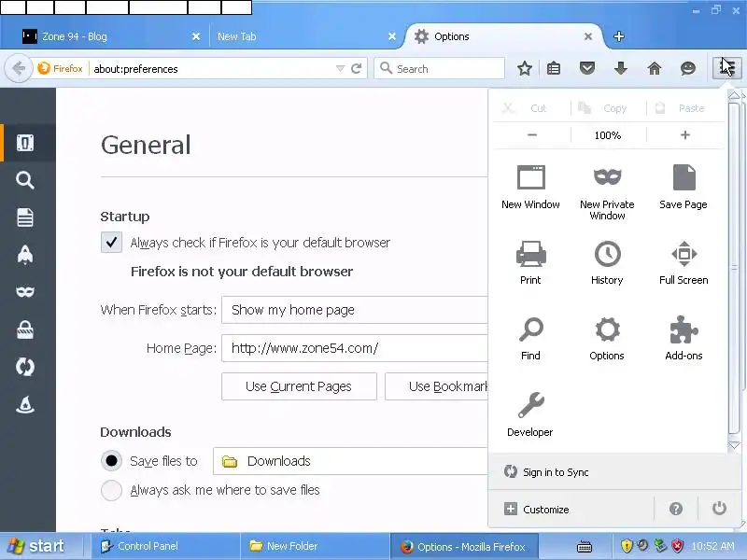Screen dimensions: 747x560
Task: Click Options - Mozilla Firefox taskbar item
Action: point(464,546)
